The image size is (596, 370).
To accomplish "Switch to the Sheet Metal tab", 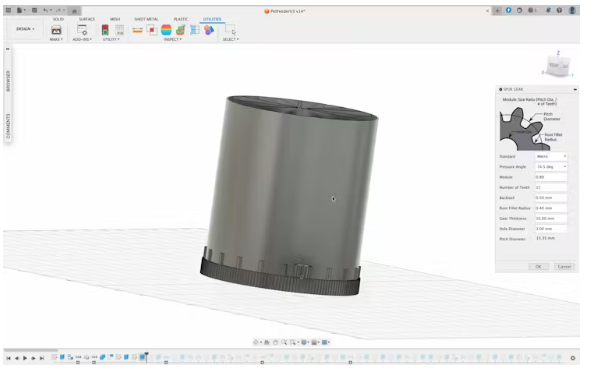I will coord(146,19).
